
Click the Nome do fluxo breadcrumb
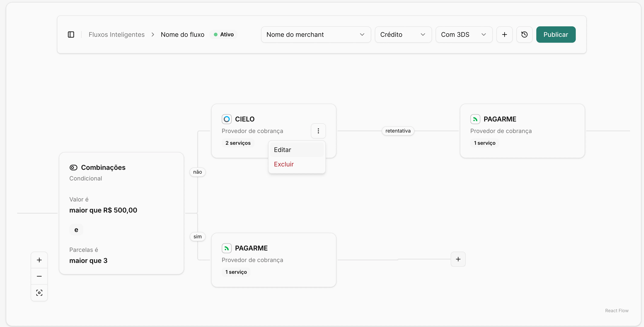[x=182, y=35]
